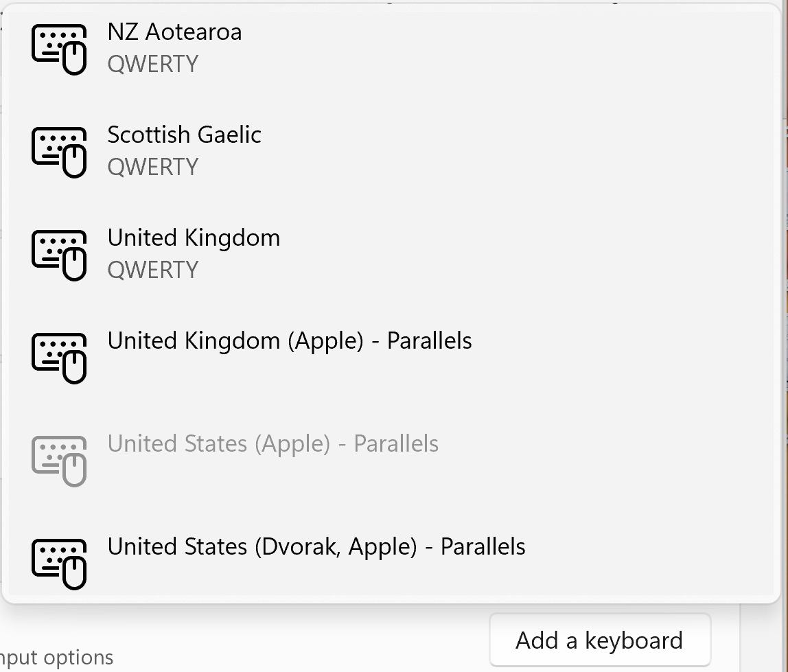Click the keyboard icon beside NZ Aotearoa
Screen dimensions: 788x672
tap(59, 47)
